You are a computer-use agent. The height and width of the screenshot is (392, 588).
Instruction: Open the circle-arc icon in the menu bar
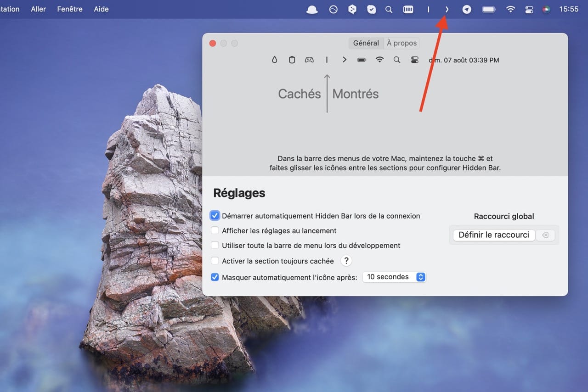334,9
